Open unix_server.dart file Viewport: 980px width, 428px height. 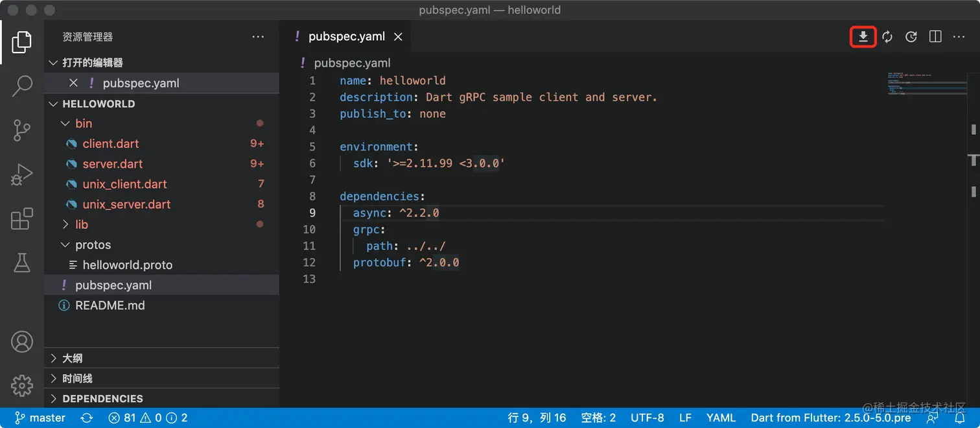tap(162, 204)
